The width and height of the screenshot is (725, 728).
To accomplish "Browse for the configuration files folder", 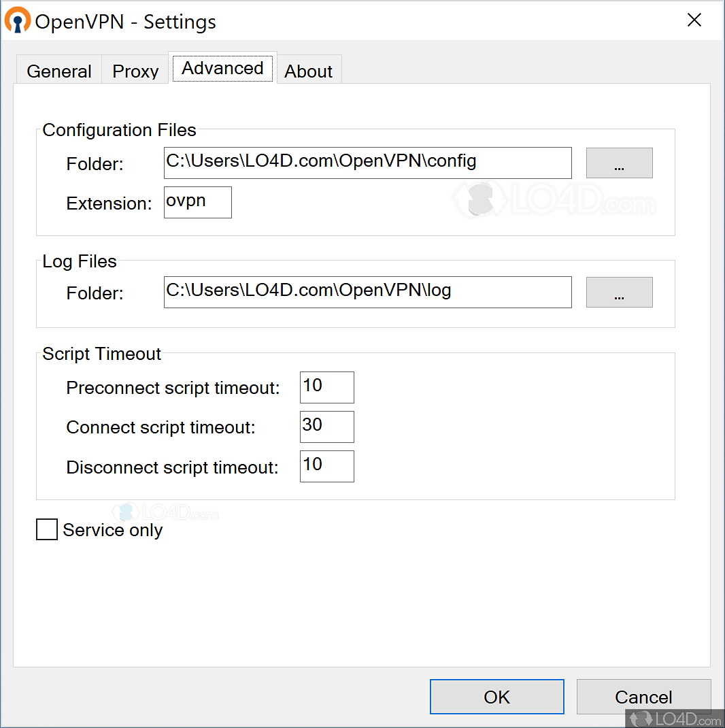I will click(x=619, y=163).
